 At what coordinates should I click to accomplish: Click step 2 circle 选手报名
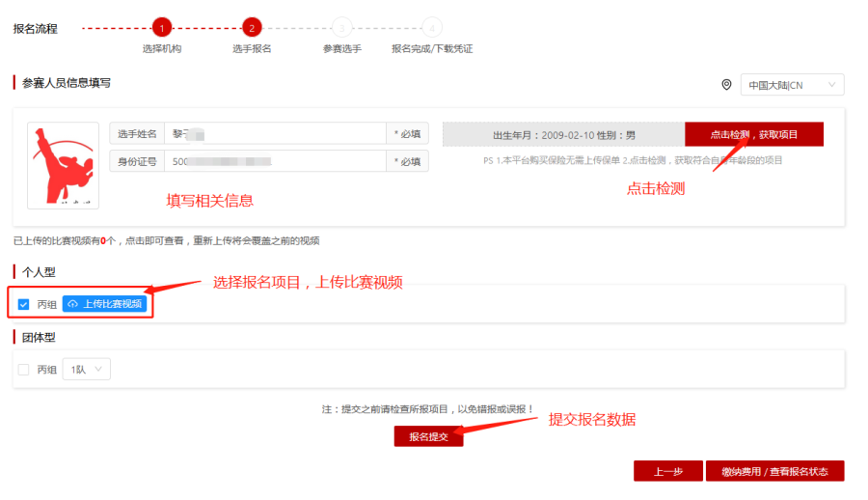[x=252, y=28]
